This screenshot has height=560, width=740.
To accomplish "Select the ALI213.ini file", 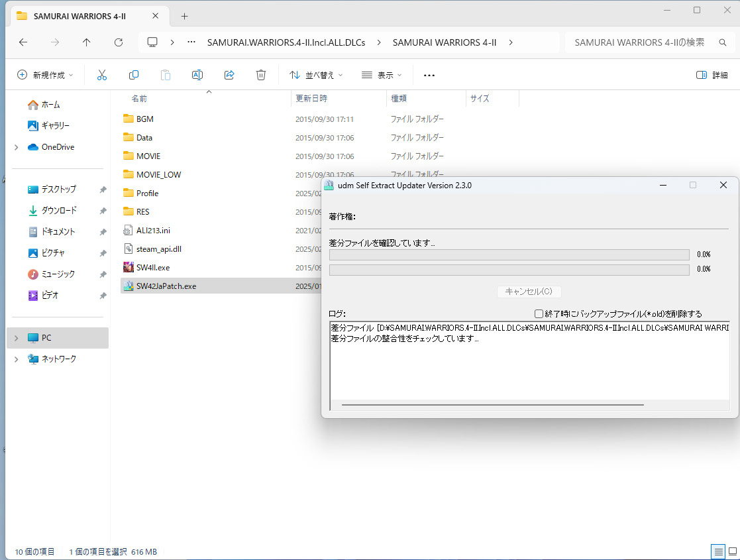I will tap(153, 231).
